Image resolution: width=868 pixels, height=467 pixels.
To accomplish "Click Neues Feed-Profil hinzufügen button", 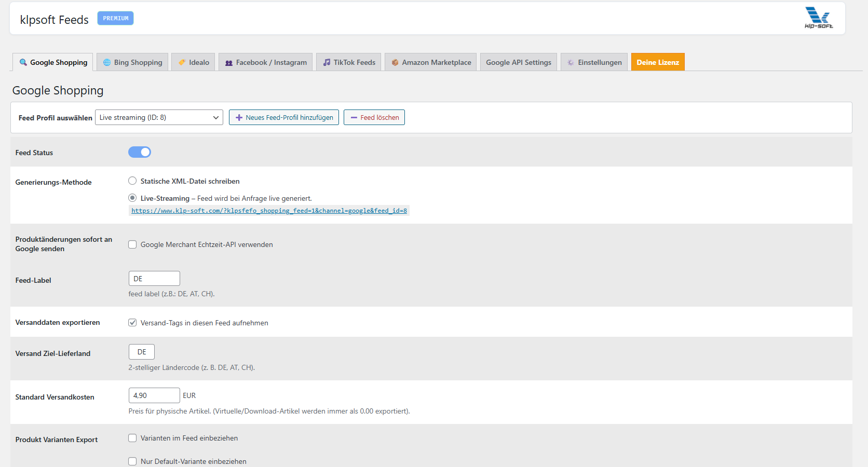I will click(x=284, y=117).
